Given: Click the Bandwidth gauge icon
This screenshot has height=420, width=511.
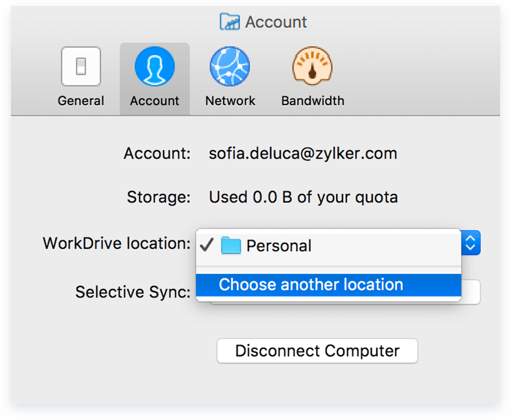Looking at the screenshot, I should pyautogui.click(x=312, y=66).
